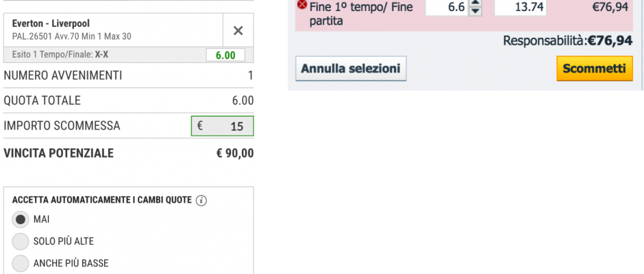The height and width of the screenshot is (274, 644).
Task: Open the Everton - Liverpool match title
Action: pos(51,23)
